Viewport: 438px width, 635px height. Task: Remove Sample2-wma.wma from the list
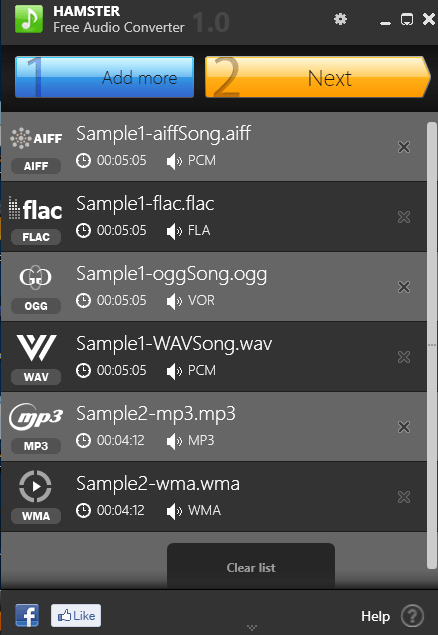coord(404,497)
